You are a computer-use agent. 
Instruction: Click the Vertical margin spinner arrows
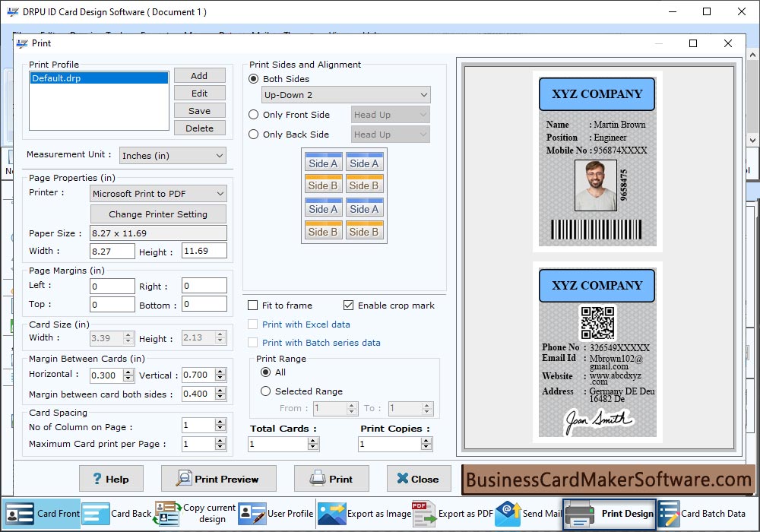click(220, 375)
